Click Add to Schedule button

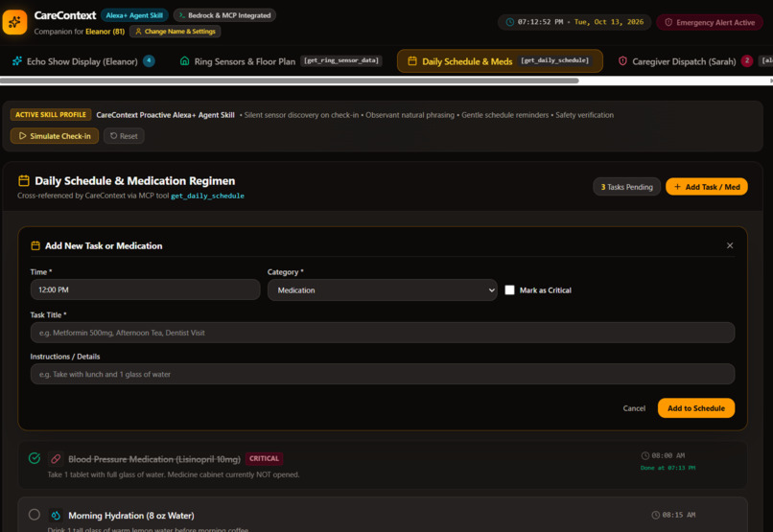pyautogui.click(x=696, y=408)
